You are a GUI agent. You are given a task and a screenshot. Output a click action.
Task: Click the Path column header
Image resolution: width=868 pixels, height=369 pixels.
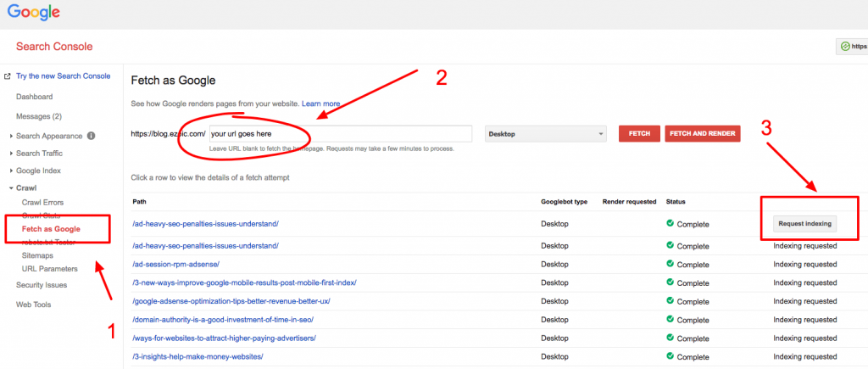pyautogui.click(x=140, y=202)
